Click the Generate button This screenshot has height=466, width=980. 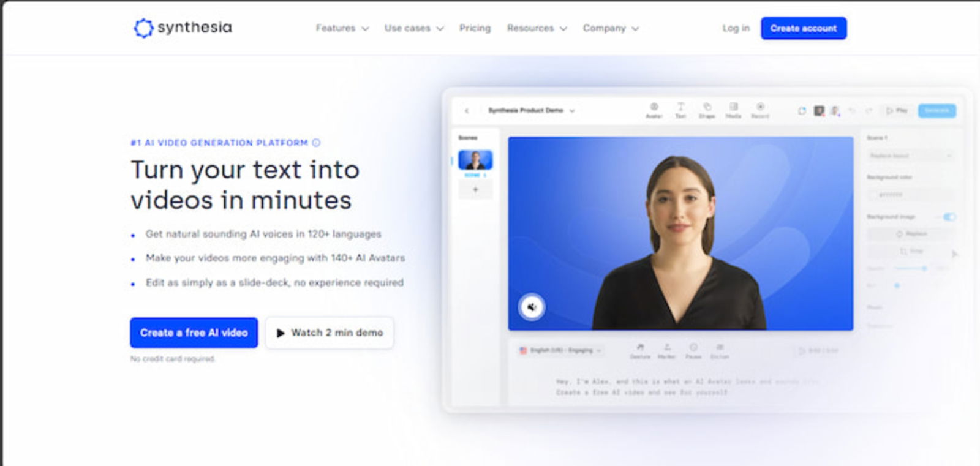(937, 111)
